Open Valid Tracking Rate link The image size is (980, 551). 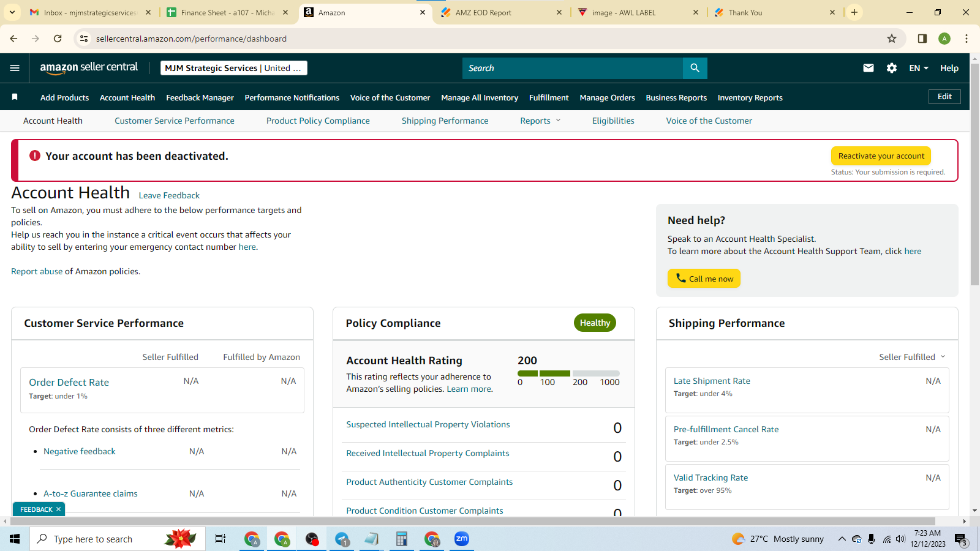click(x=710, y=478)
